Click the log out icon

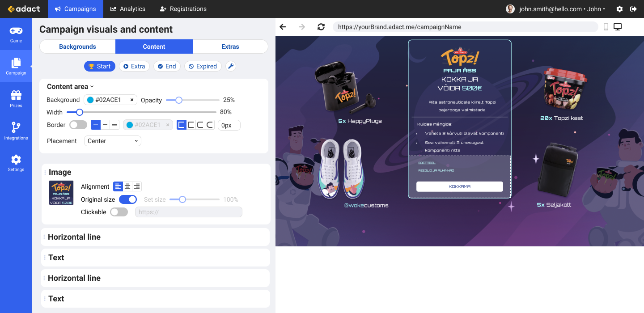click(x=633, y=9)
